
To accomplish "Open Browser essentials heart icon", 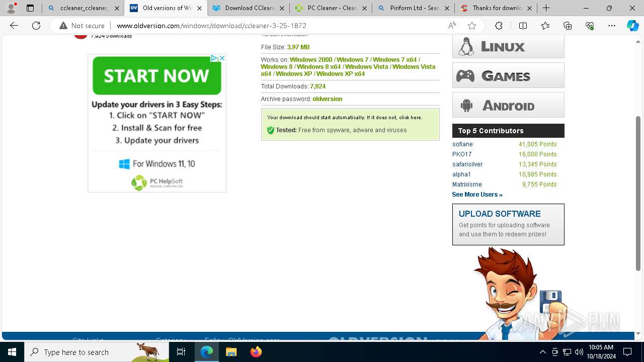I will (x=590, y=26).
